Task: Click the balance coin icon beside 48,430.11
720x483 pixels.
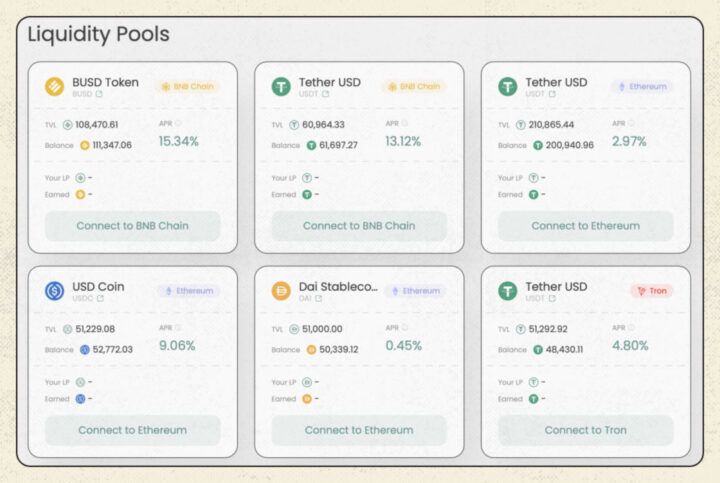Action: pyautogui.click(x=538, y=350)
